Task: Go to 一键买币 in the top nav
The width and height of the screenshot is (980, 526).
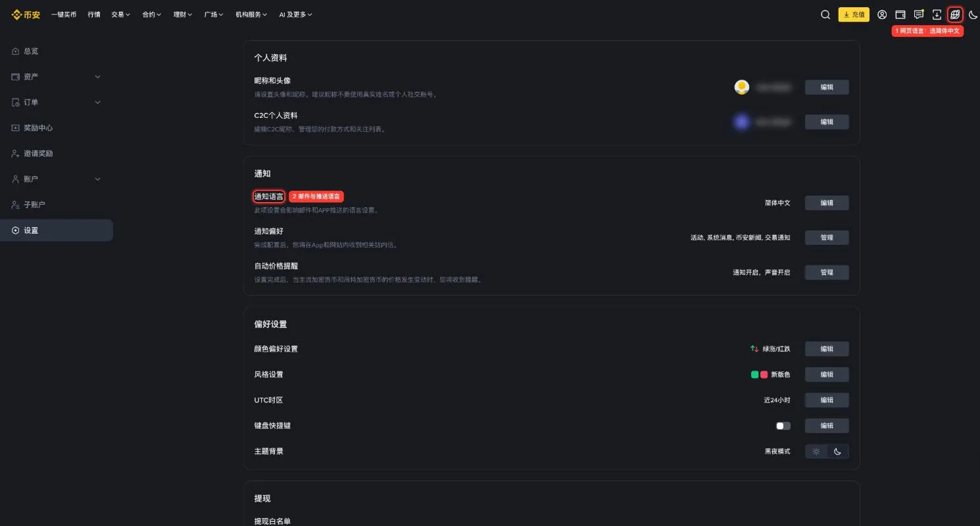Action: (64, 14)
